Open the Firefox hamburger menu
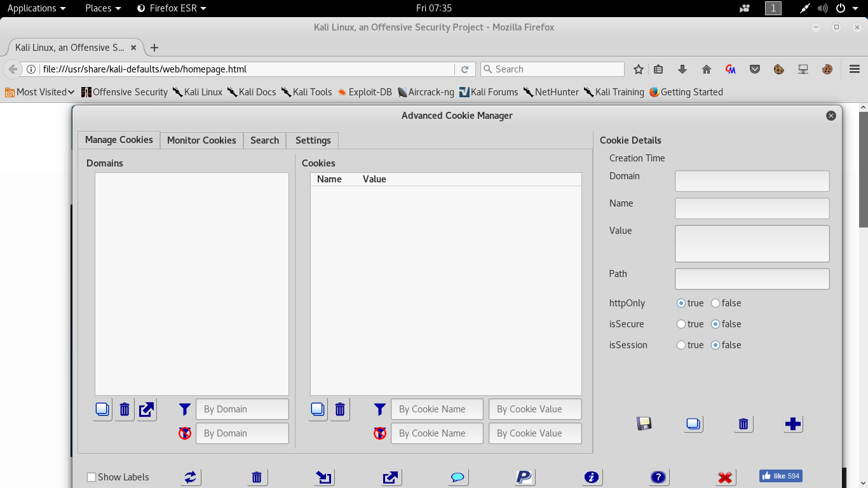Image resolution: width=868 pixels, height=488 pixels. (854, 69)
